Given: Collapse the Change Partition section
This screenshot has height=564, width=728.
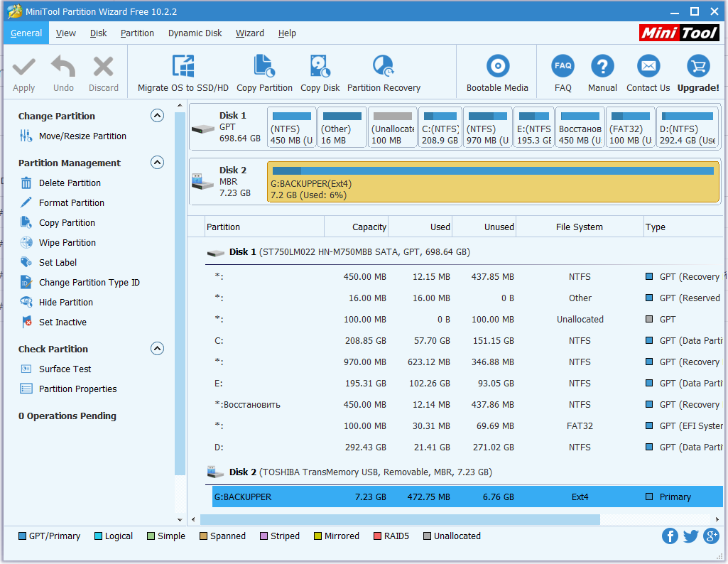Looking at the screenshot, I should [158, 116].
